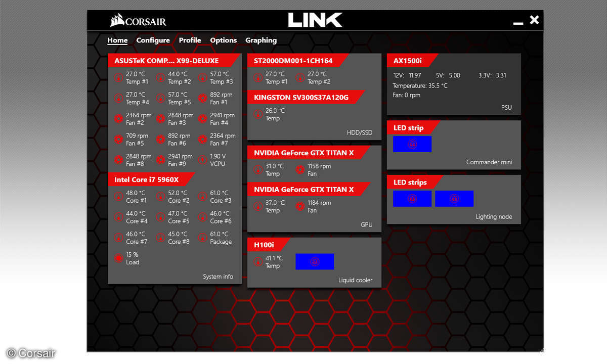607x364 pixels.
Task: Minimize the Corsair Link window
Action: pyautogui.click(x=518, y=23)
